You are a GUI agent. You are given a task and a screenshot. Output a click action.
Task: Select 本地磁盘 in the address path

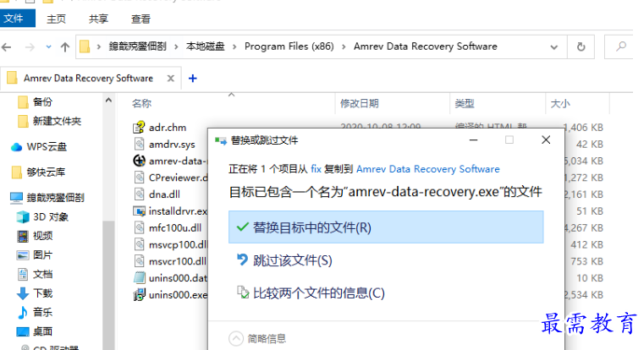[206, 46]
